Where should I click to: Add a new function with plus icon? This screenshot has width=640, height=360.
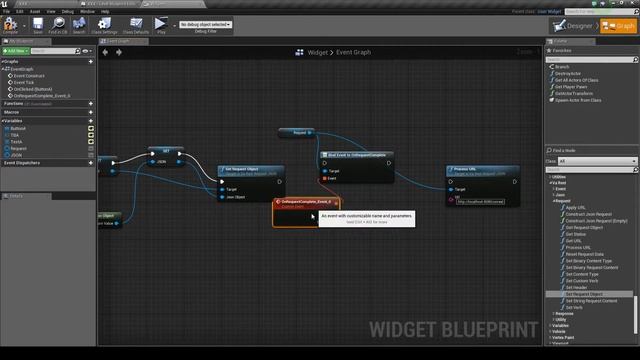(x=91, y=104)
